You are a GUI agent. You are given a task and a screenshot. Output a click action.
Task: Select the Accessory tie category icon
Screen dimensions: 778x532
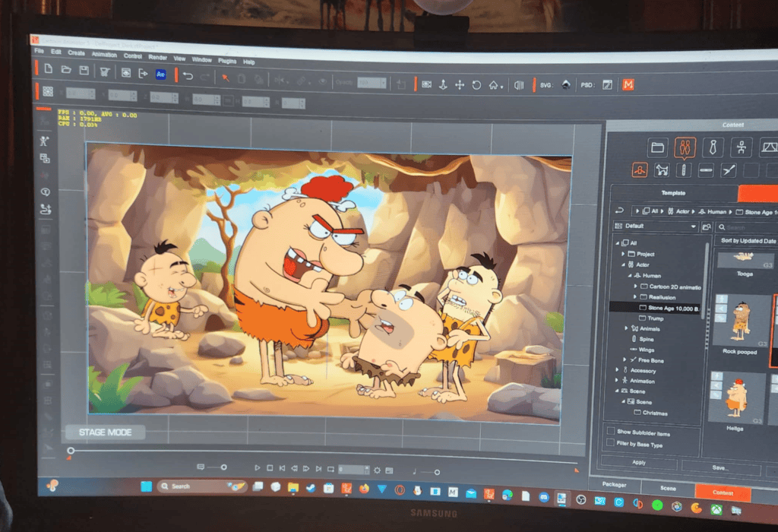click(x=713, y=147)
